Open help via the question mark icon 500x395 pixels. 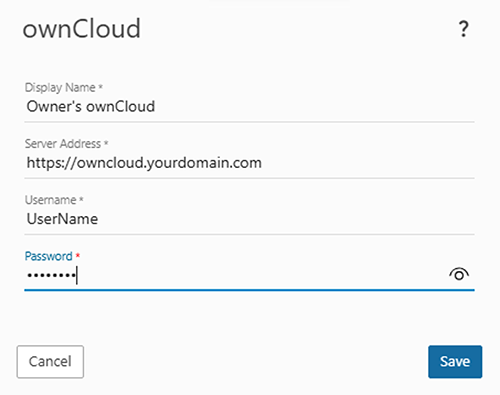click(x=463, y=29)
